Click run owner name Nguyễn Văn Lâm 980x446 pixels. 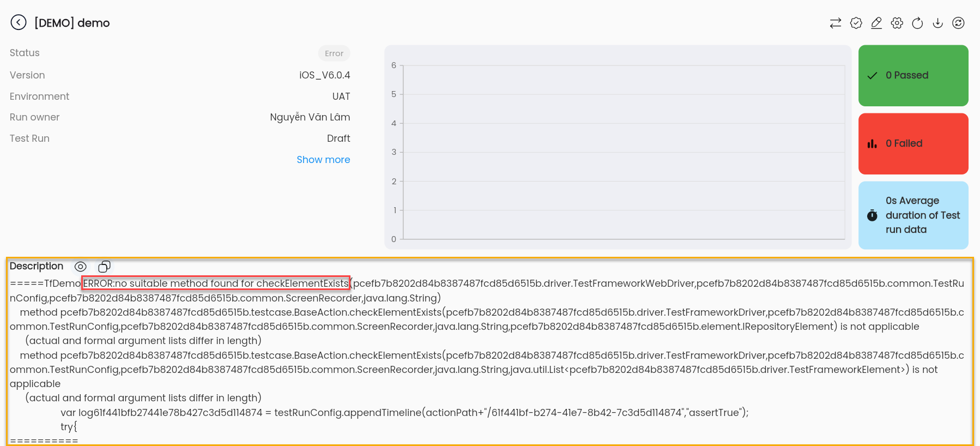(x=310, y=117)
